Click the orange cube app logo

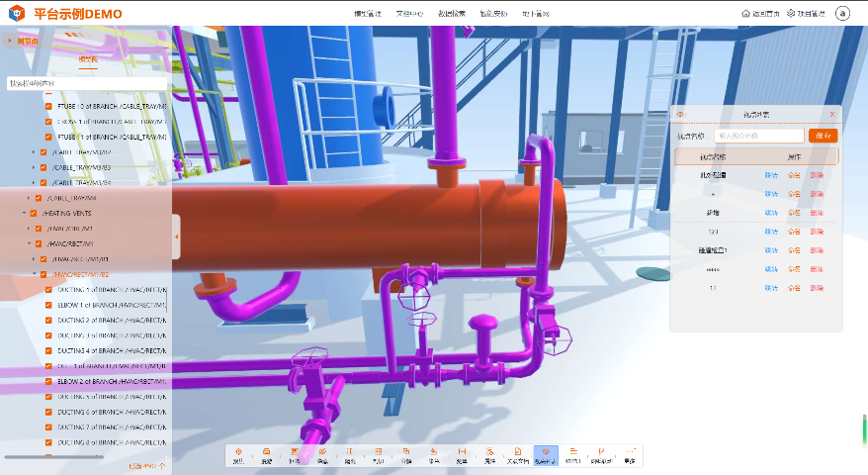pos(18,14)
